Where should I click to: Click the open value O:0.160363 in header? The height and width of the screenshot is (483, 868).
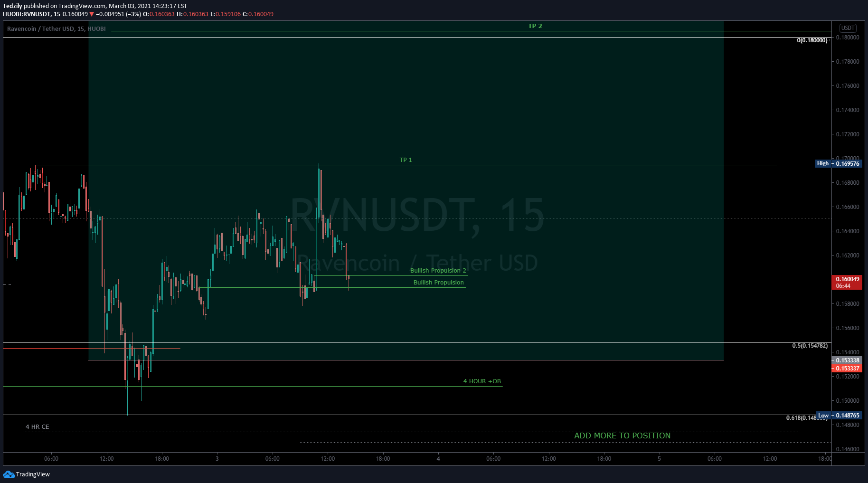click(x=159, y=14)
